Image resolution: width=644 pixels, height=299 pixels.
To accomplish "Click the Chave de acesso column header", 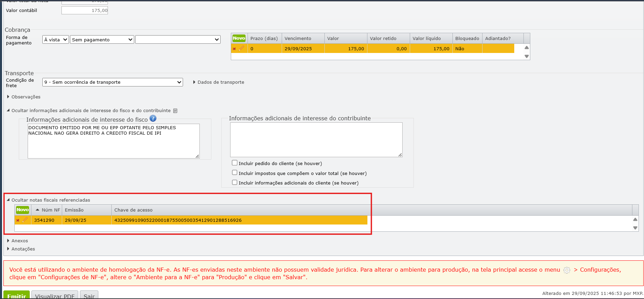I will [372, 210].
